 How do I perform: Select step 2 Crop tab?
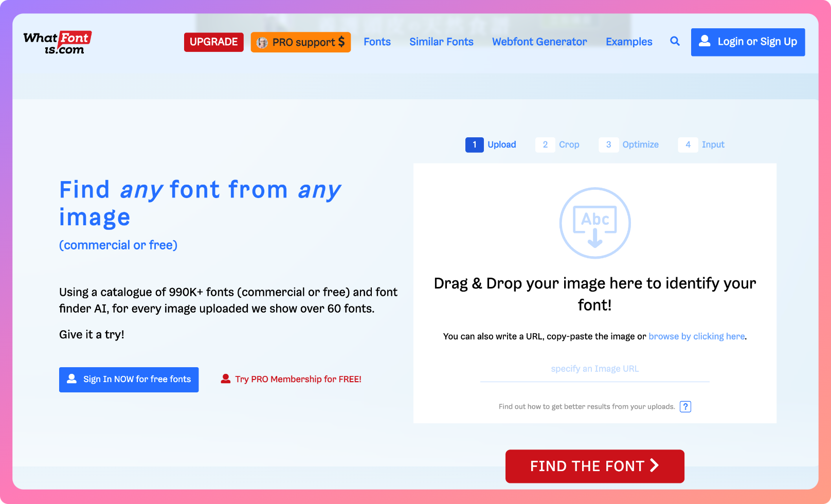point(557,145)
